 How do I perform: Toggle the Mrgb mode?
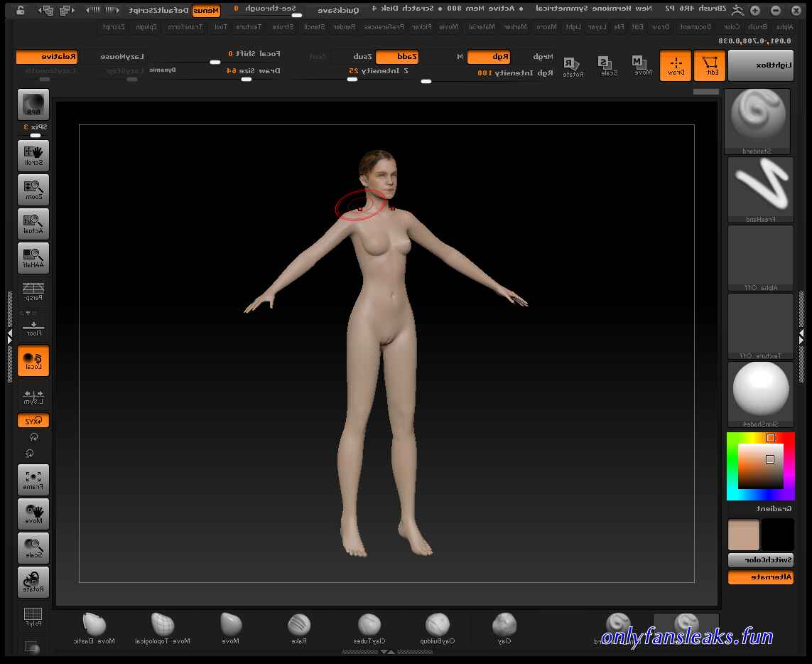click(x=543, y=56)
